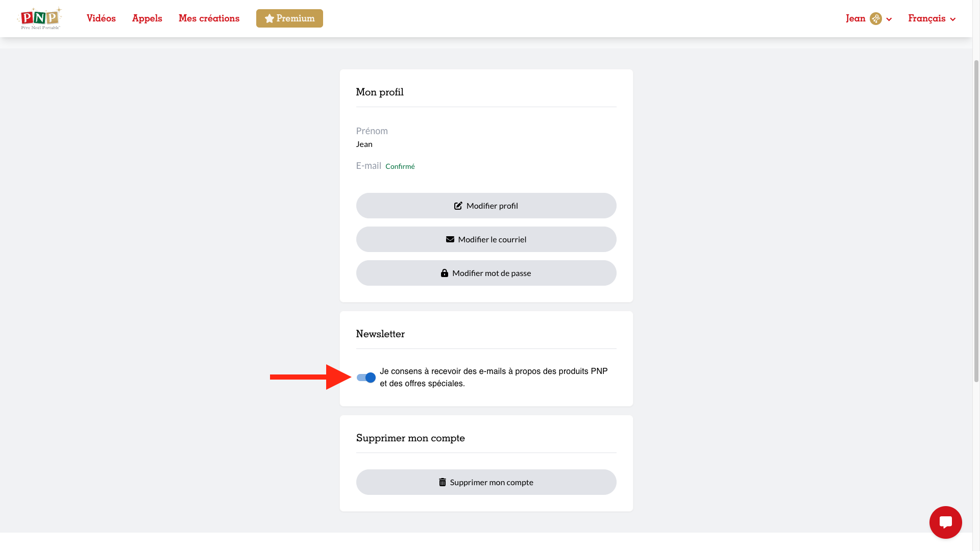Expand the Jean account dropdown chevron
Screen dimensions: 980x551
(x=889, y=19)
